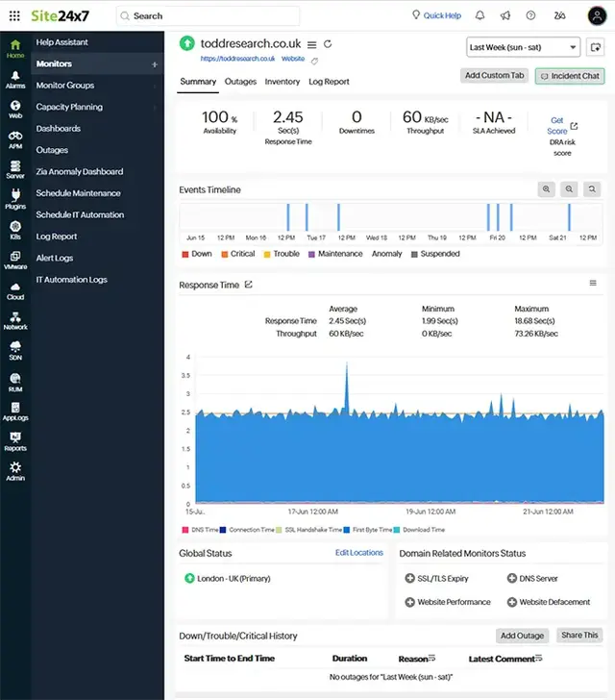
Task: Switch to the Log Report tab
Action: click(329, 82)
